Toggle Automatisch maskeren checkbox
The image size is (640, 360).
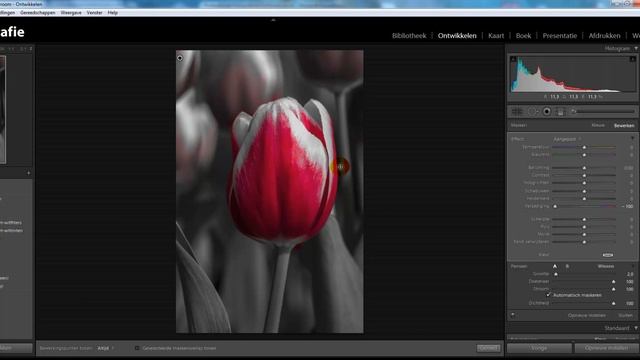click(549, 295)
